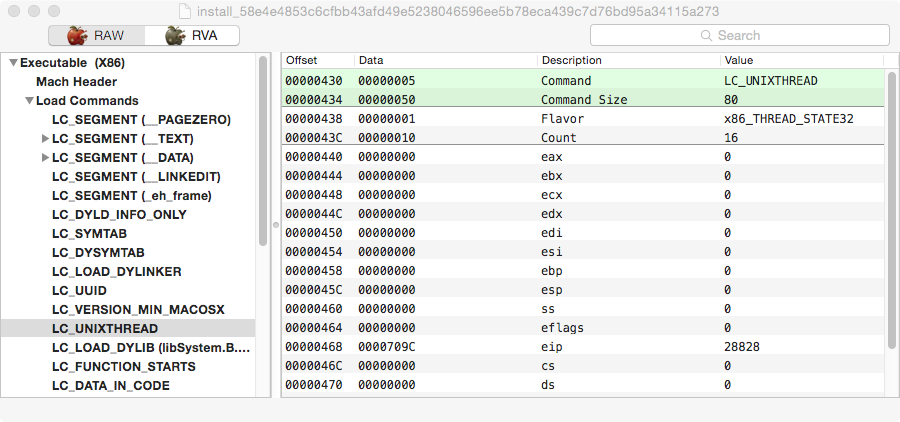Select the eip register row

click(580, 346)
